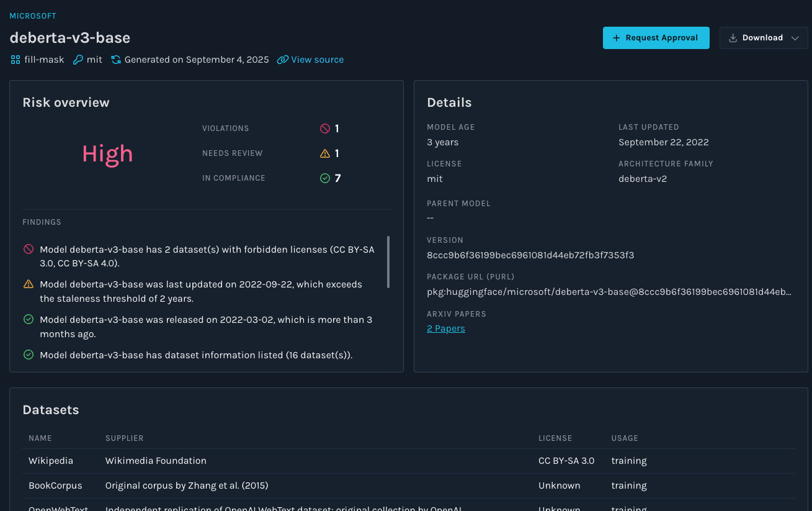
Task: Click the SUPPLIER column header
Action: [125, 438]
